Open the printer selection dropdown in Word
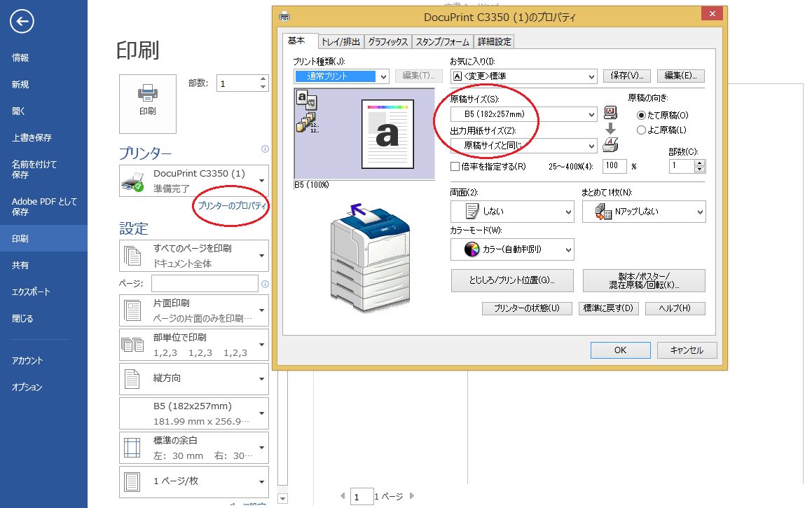Viewport: 812px width, 508px height. [x=194, y=181]
